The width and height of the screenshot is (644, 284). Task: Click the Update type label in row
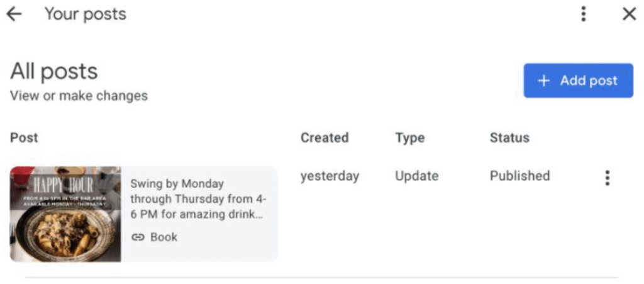point(416,176)
